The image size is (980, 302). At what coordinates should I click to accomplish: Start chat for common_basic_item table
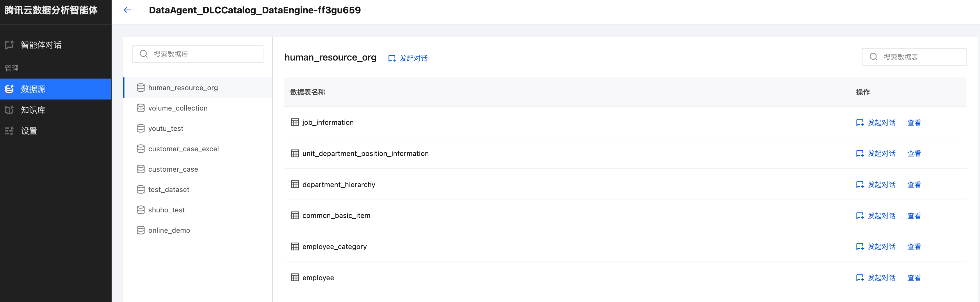(876, 216)
